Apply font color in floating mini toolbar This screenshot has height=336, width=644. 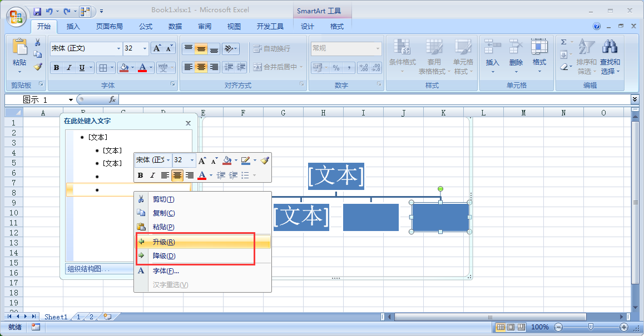pyautogui.click(x=202, y=175)
